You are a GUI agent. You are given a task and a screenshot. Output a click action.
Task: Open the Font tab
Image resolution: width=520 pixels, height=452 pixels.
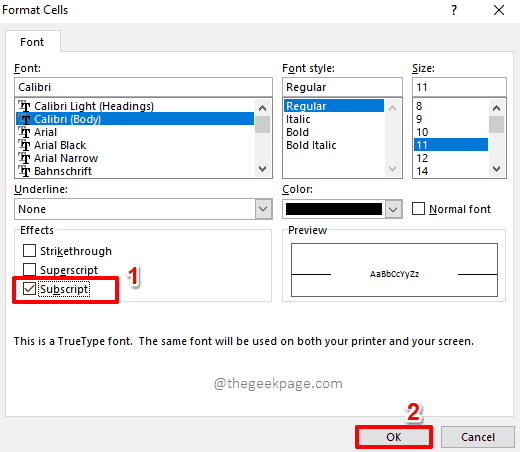tap(32, 42)
